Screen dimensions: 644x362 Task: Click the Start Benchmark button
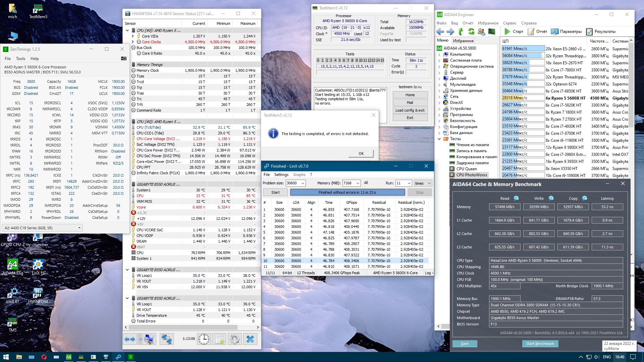tap(540, 344)
